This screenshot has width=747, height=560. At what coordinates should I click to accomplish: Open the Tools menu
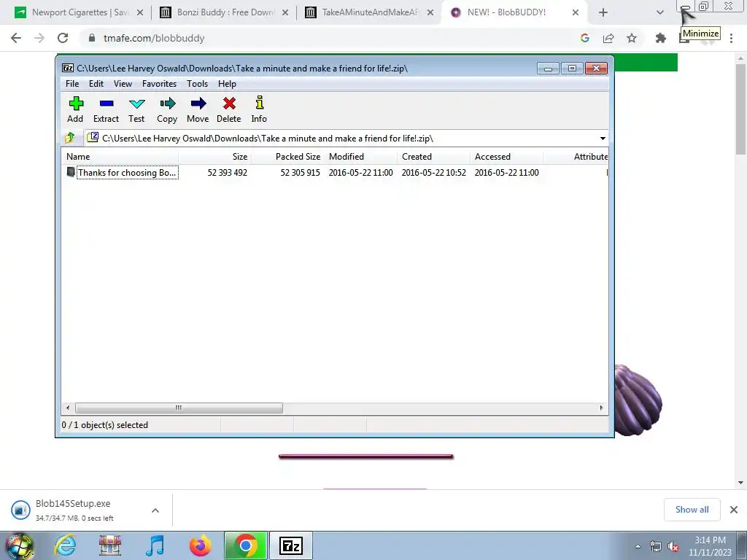[197, 84]
